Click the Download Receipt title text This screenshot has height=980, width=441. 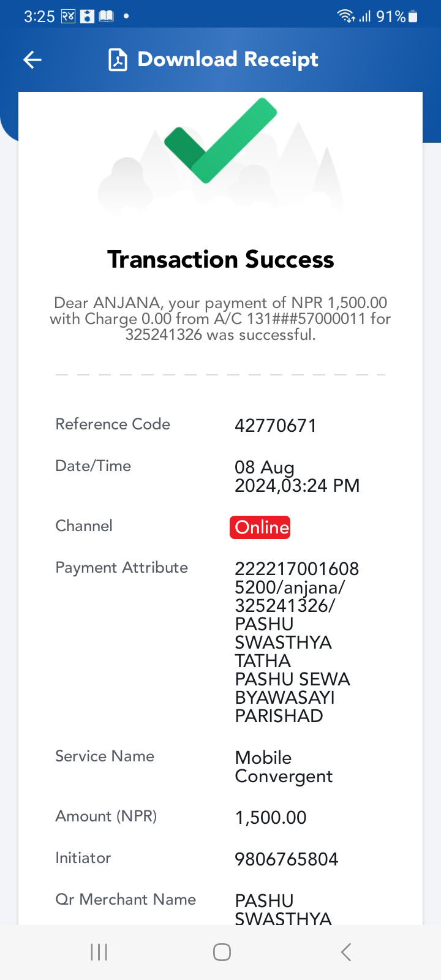[x=228, y=59]
